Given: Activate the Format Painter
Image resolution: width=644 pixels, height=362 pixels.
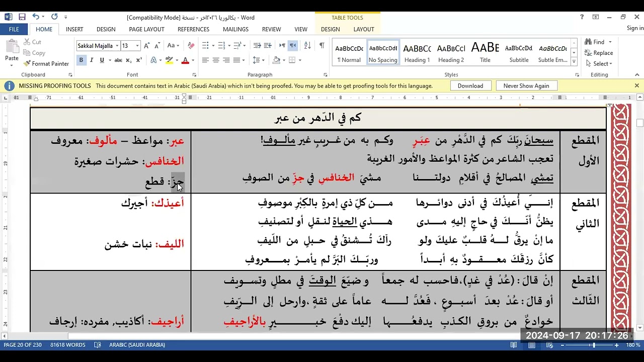Looking at the screenshot, I should [46, 64].
